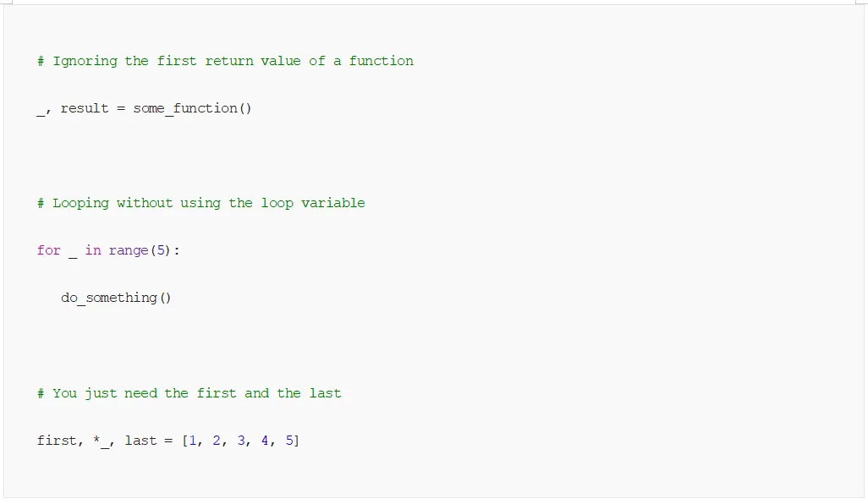This screenshot has width=868, height=504.
Task: Click the range function name
Action: pyautogui.click(x=129, y=250)
